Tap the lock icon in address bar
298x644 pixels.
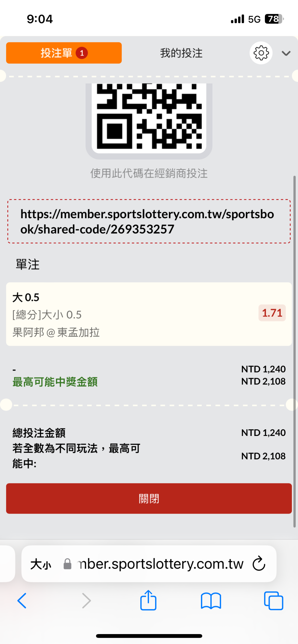[x=68, y=564]
